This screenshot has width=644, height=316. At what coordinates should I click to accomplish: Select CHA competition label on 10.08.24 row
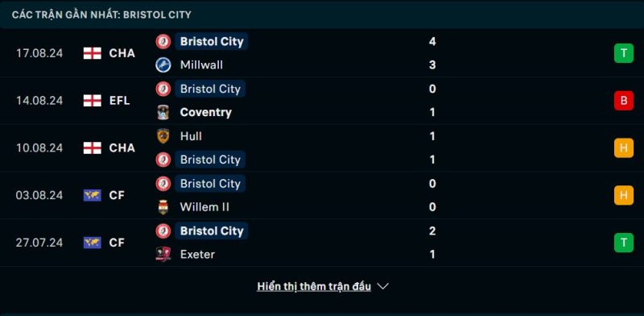[x=122, y=148]
